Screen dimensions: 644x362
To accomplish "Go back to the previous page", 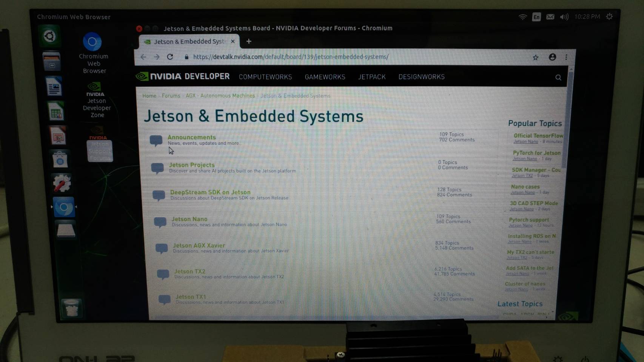I will pyautogui.click(x=143, y=57).
